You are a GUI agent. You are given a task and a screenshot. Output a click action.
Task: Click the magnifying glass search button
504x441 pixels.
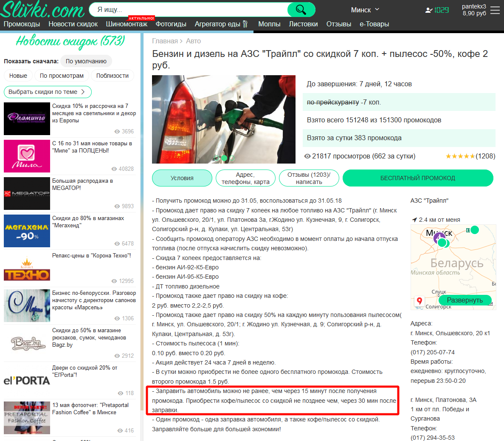pos(301,9)
